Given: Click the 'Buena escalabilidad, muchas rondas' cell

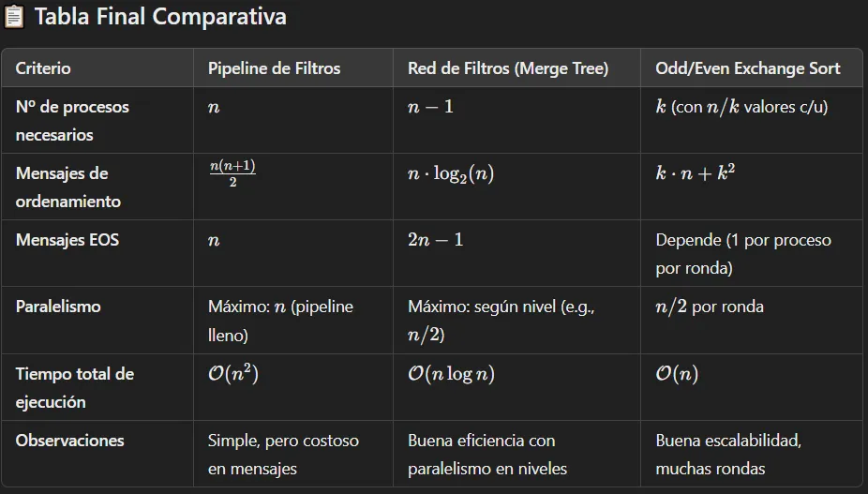Looking at the screenshot, I should [727, 454].
